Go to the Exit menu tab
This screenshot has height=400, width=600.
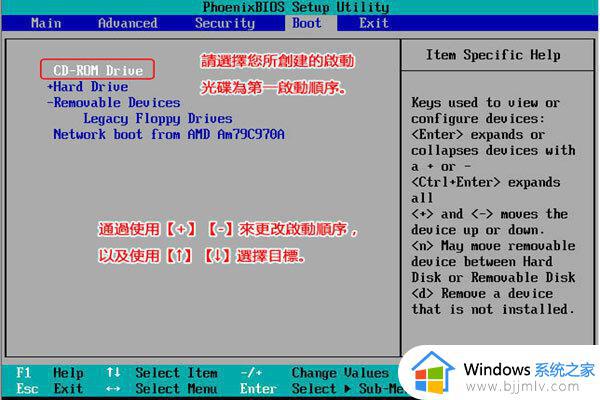pyautogui.click(x=374, y=23)
